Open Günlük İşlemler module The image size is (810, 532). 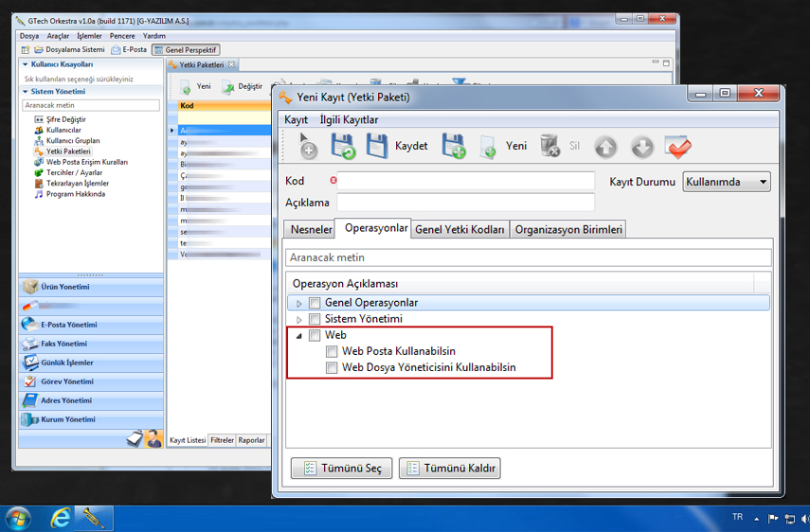(91, 363)
